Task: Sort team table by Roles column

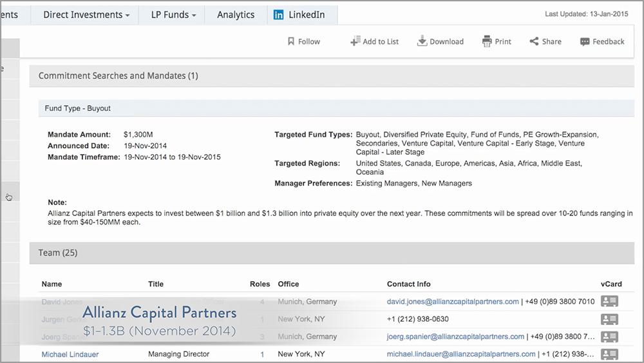Action: click(260, 284)
